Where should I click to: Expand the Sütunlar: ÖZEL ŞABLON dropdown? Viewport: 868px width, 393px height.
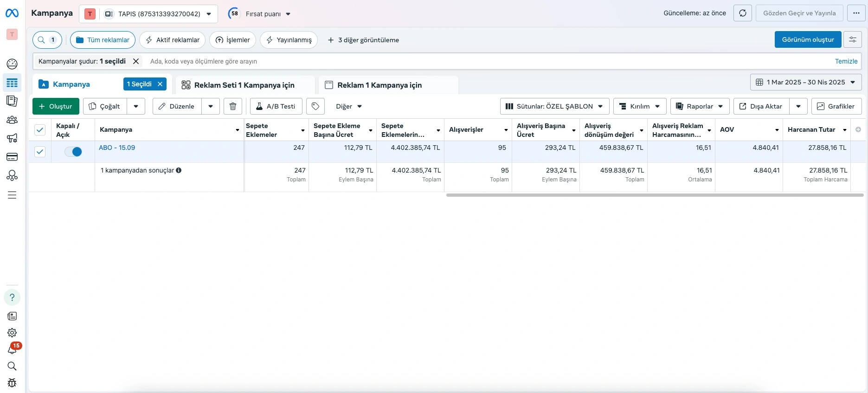pos(554,106)
